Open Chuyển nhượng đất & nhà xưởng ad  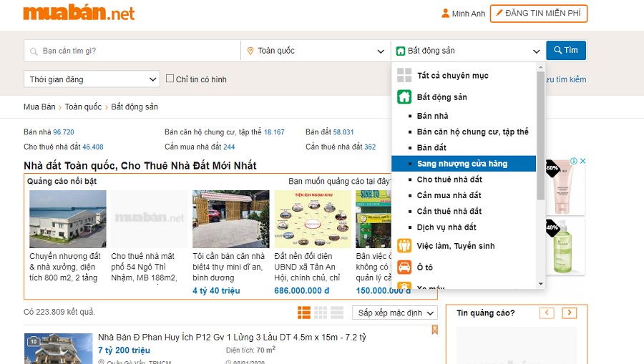pyautogui.click(x=65, y=267)
